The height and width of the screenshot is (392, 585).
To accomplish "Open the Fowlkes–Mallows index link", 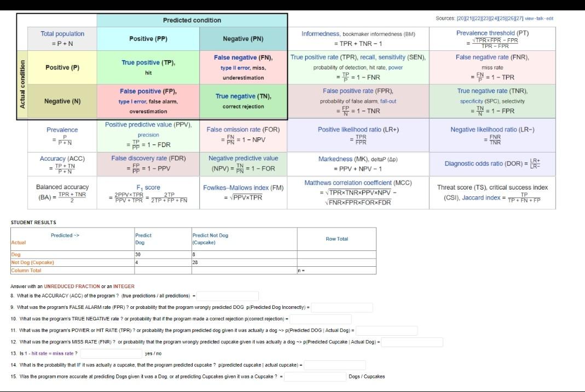I will coord(236,188).
